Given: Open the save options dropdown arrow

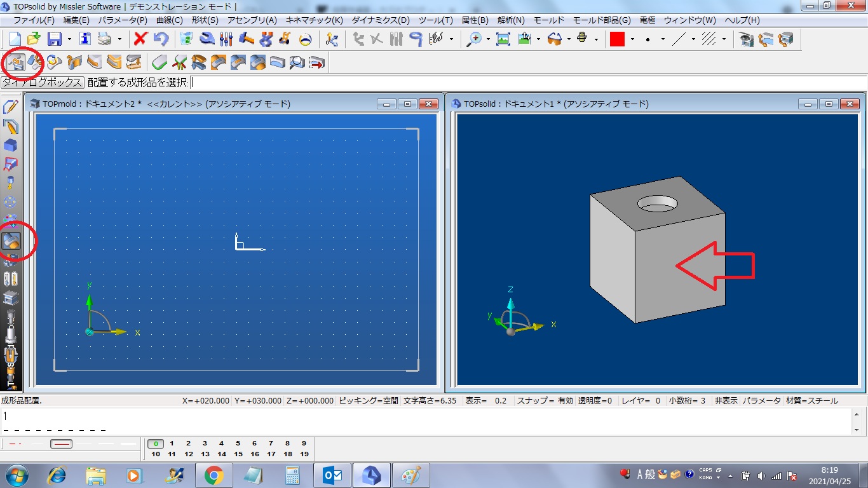Looking at the screenshot, I should coord(69,39).
